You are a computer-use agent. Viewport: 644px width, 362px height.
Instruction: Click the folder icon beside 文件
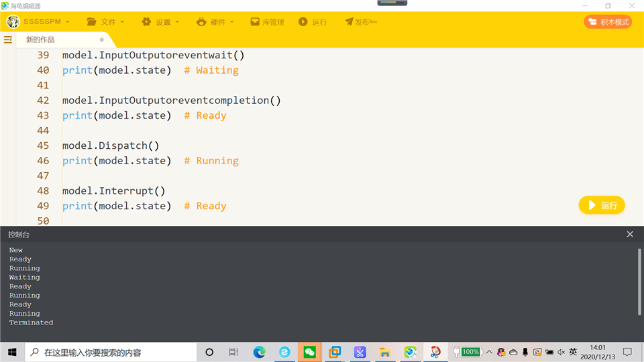tap(92, 21)
